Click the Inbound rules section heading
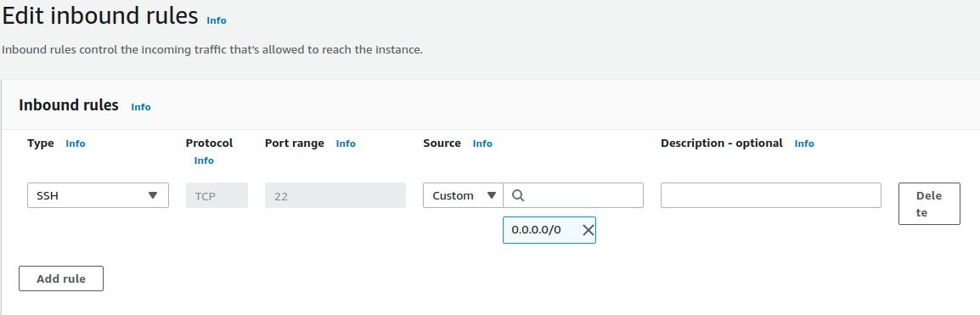The image size is (980, 315). tap(69, 105)
